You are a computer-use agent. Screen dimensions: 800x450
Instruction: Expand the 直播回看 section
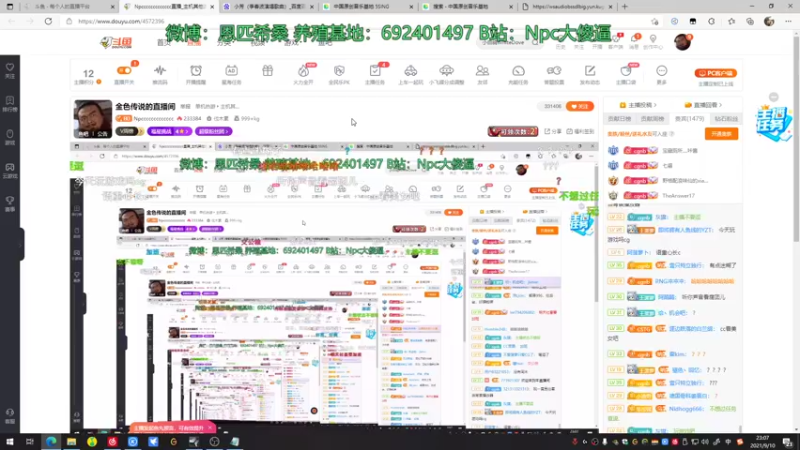point(703,105)
